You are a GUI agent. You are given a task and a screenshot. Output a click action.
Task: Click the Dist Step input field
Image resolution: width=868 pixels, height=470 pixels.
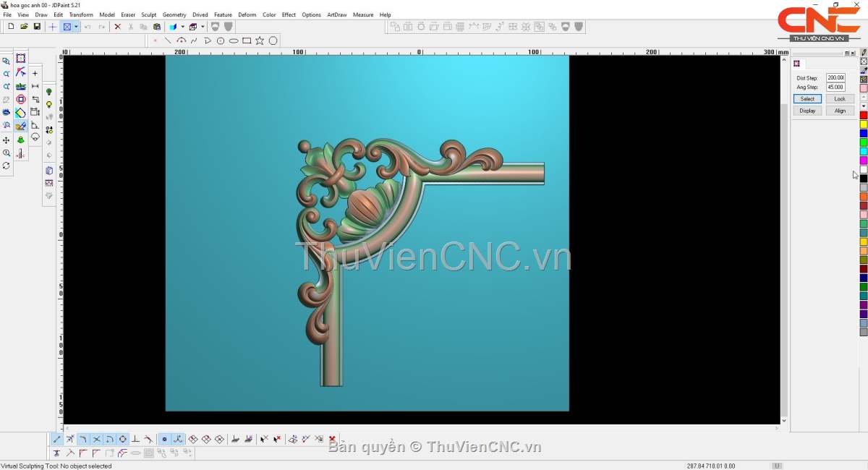pos(835,77)
